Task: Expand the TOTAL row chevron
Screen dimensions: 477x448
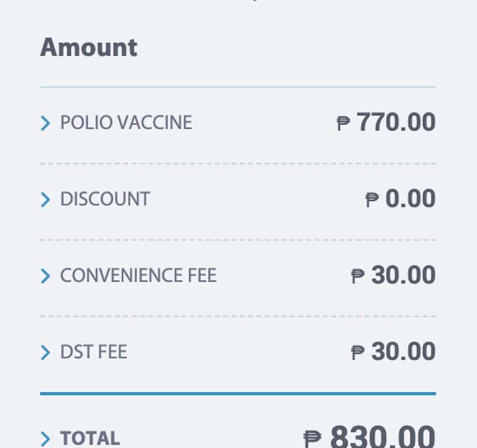Action: [x=45, y=438]
